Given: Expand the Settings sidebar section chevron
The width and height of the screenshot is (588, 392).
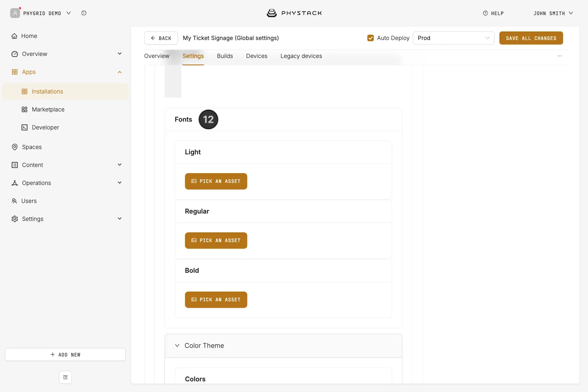Looking at the screenshot, I should tap(120, 219).
